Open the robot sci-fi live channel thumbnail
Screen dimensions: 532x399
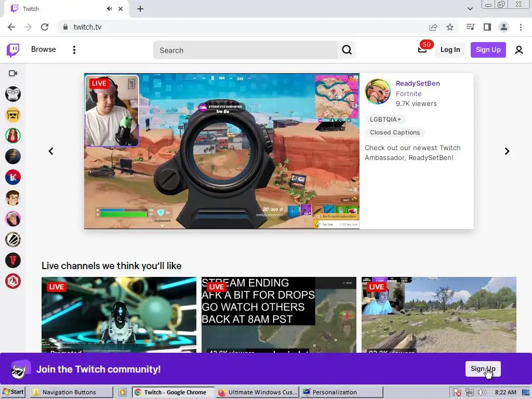pyautogui.click(x=119, y=315)
